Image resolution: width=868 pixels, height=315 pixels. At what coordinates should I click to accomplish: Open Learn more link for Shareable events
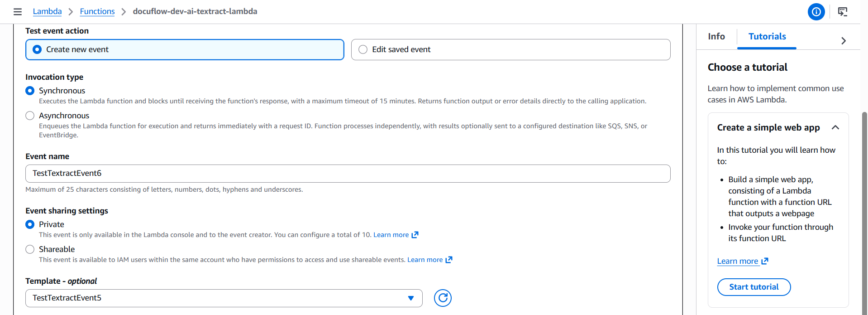[x=425, y=260]
